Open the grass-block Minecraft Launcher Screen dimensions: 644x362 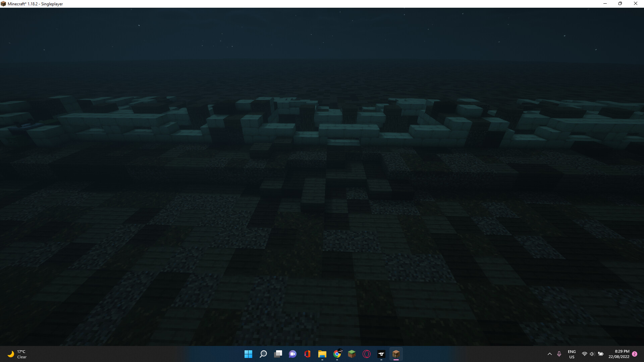coord(352,354)
